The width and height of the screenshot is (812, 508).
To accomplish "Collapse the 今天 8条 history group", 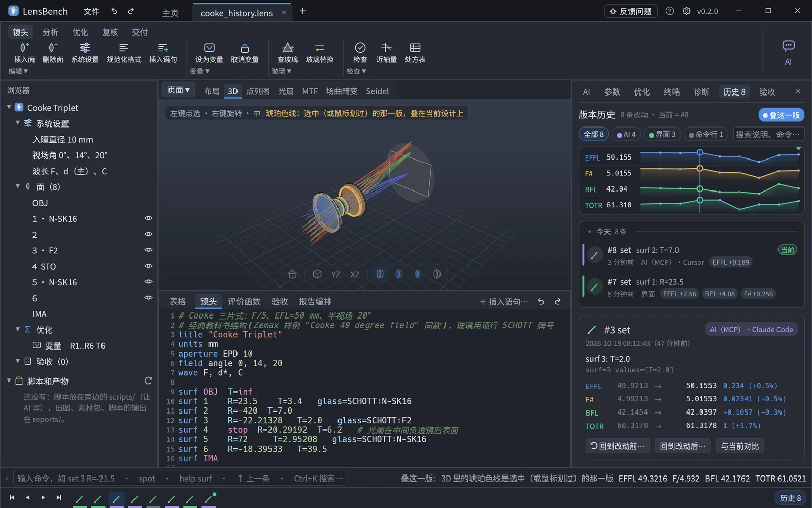I will pyautogui.click(x=589, y=232).
